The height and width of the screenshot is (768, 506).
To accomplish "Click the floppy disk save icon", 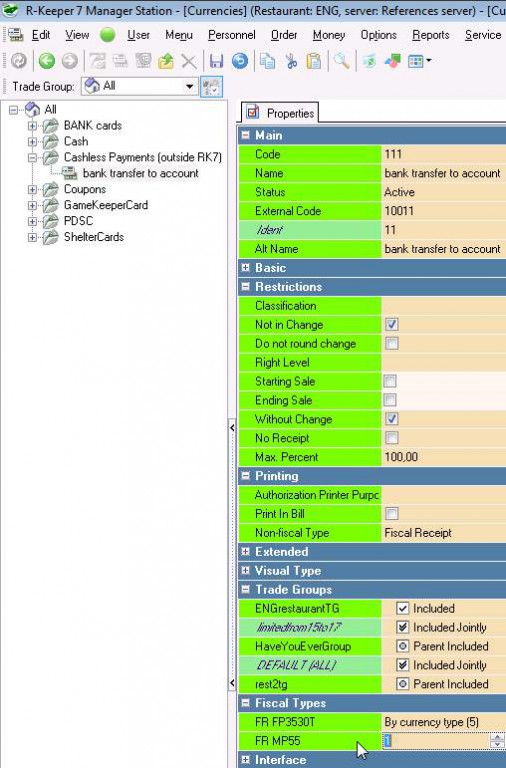I will 216,61.
